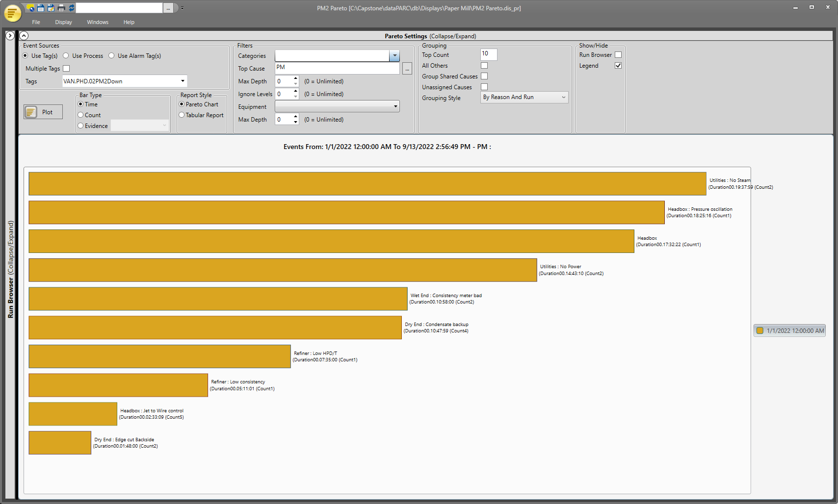Click the Save As pencil disk icon
The height and width of the screenshot is (504, 838).
[51, 8]
